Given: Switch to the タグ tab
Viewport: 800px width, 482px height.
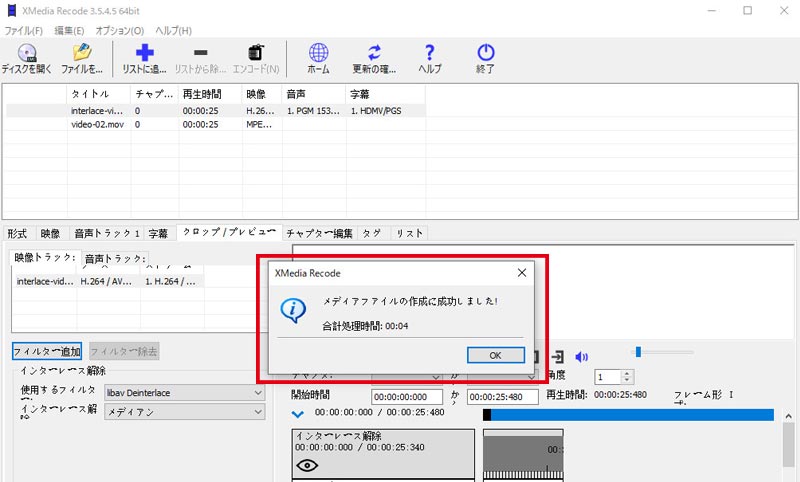Looking at the screenshot, I should [x=372, y=234].
